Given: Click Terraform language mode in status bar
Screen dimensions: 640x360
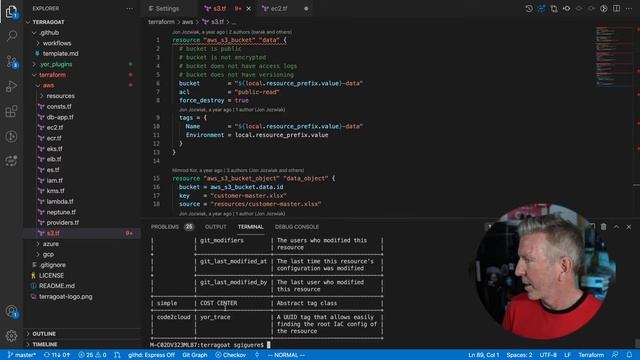Looking at the screenshot, I should coord(591,355).
